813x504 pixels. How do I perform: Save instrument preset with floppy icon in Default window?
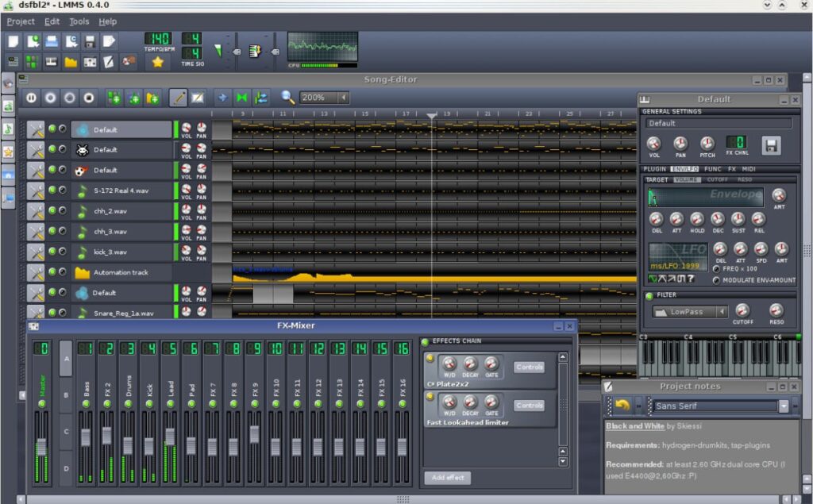pos(771,146)
